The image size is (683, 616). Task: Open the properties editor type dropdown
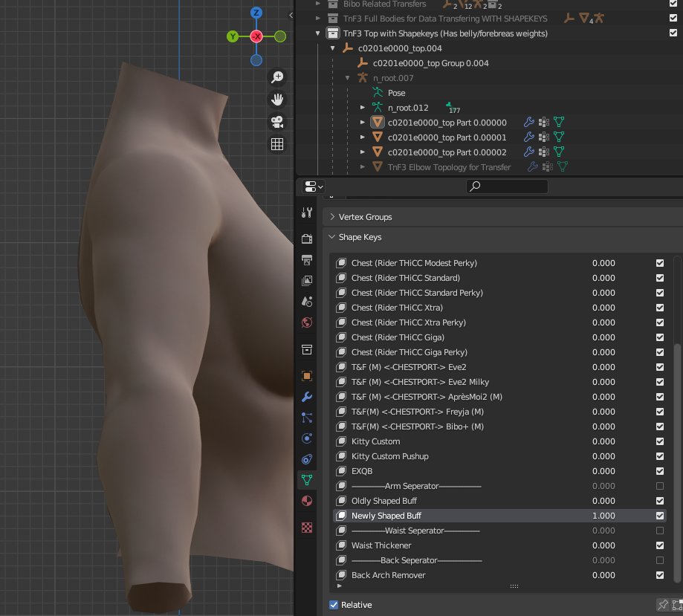pyautogui.click(x=314, y=187)
